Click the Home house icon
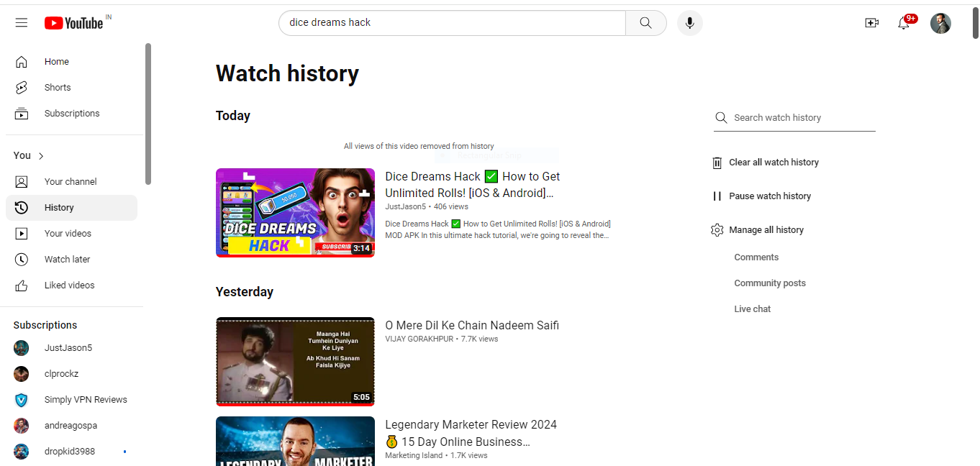 pyautogui.click(x=22, y=62)
